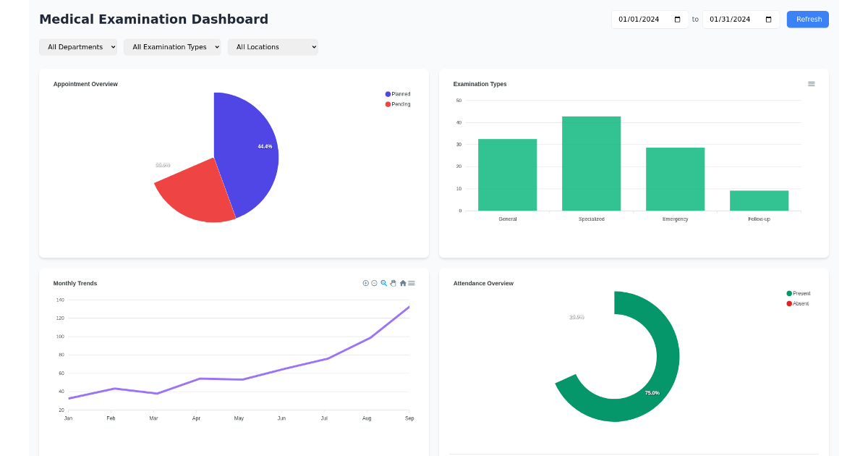Open the All Departments dropdown
This screenshot has height=456, width=868.
(x=78, y=46)
